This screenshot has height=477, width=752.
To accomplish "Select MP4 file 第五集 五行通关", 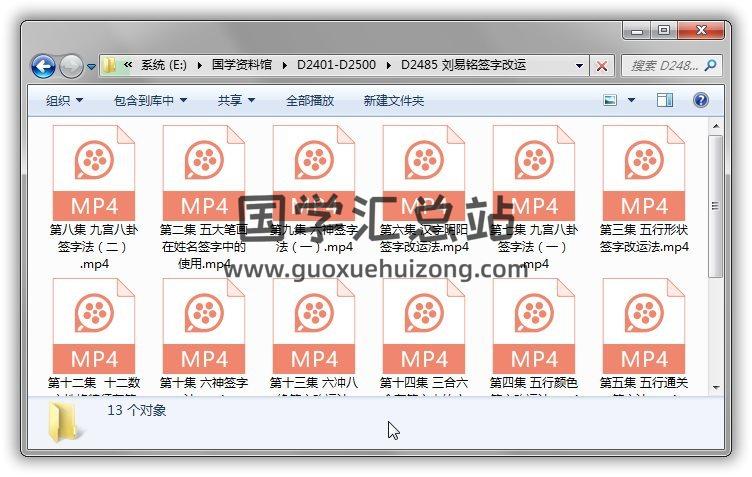I will (x=644, y=336).
